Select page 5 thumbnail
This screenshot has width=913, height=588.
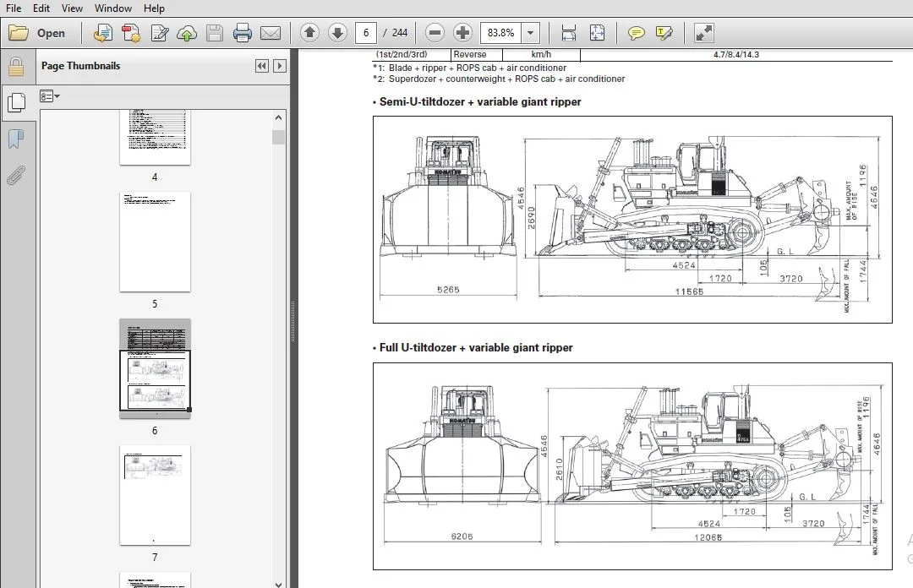[155, 242]
